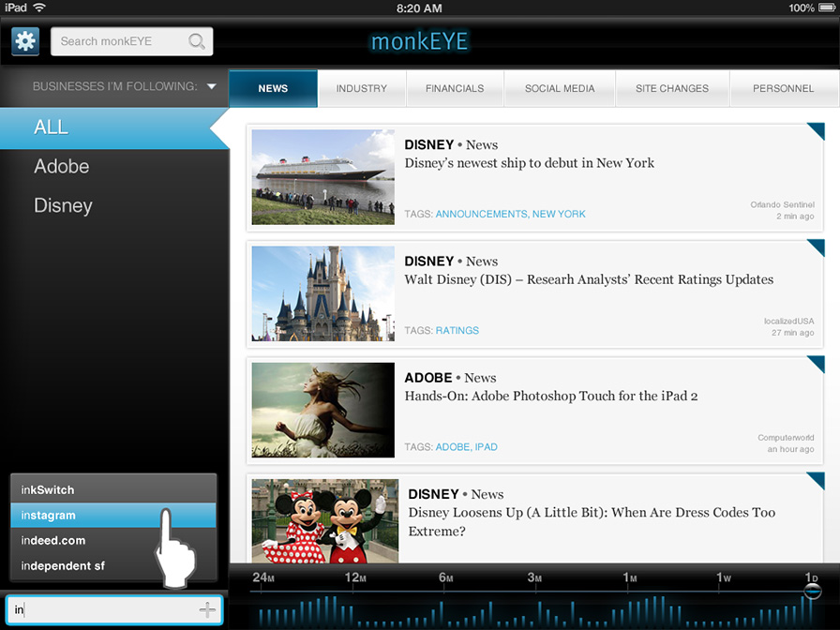Click the corner flag on Disney ratings article

815,248
